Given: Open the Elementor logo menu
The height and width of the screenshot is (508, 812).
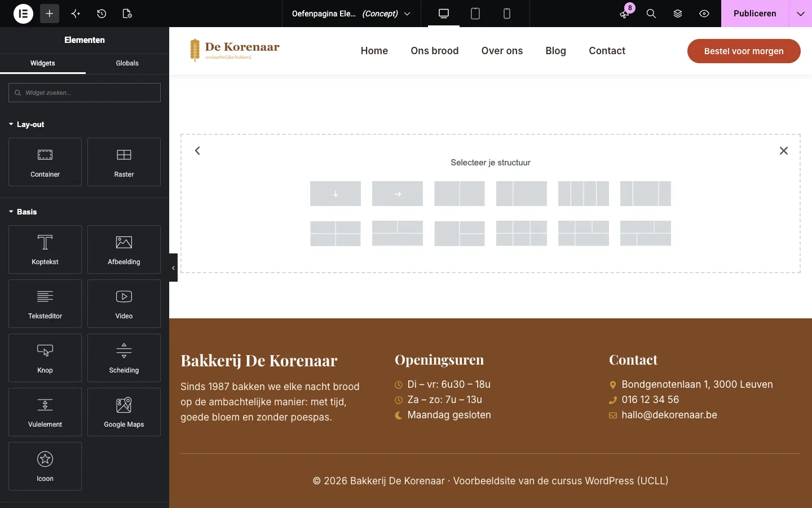Looking at the screenshot, I should [x=23, y=14].
